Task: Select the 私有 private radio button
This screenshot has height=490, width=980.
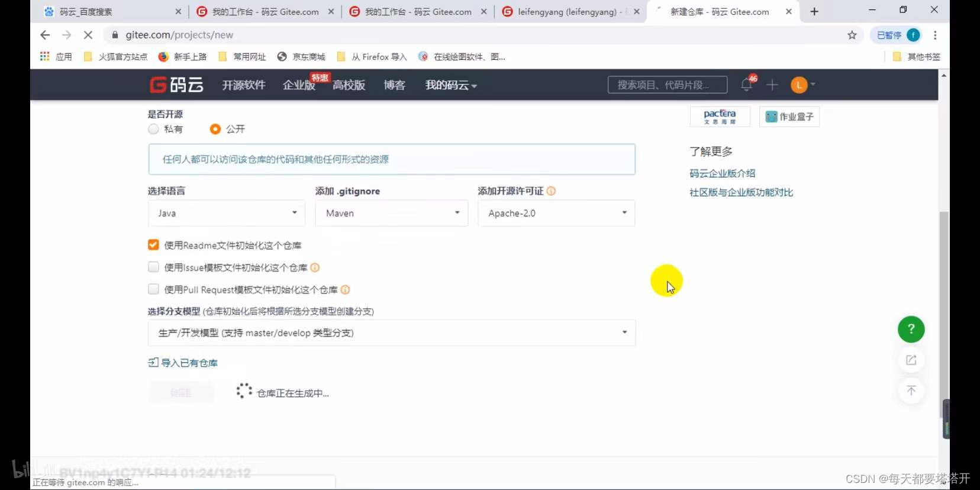Action: (x=153, y=129)
